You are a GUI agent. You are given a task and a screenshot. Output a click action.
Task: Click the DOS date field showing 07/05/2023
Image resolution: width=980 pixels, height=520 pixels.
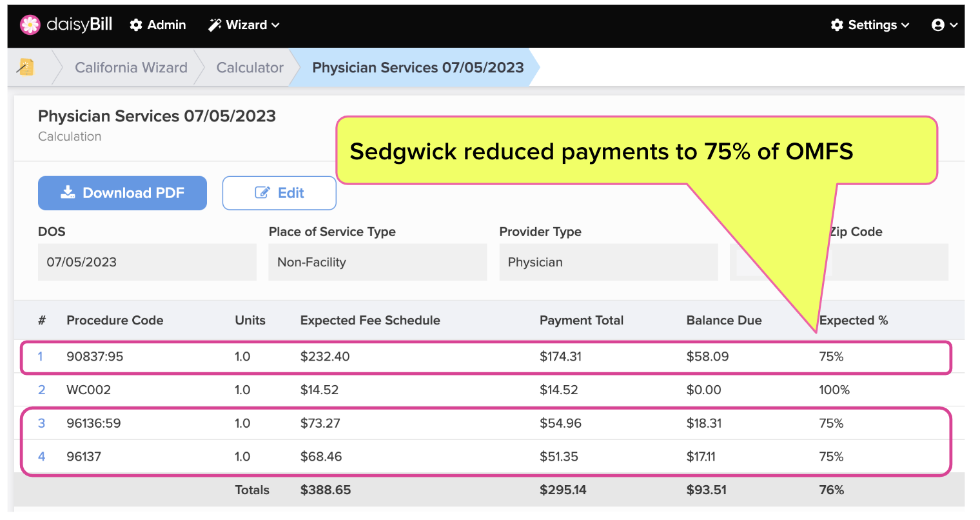pos(147,262)
